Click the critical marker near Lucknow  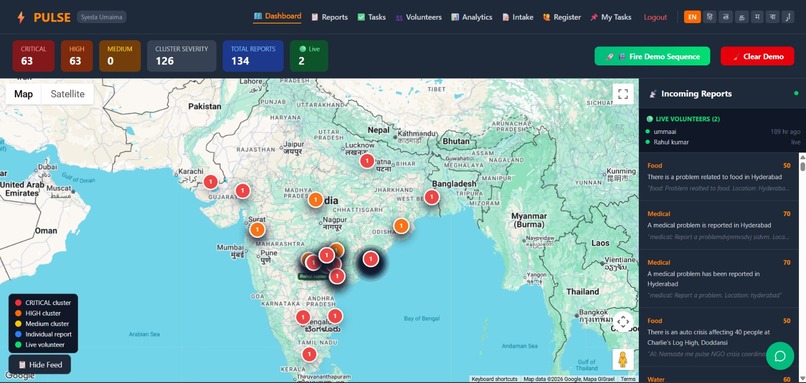pos(367,161)
